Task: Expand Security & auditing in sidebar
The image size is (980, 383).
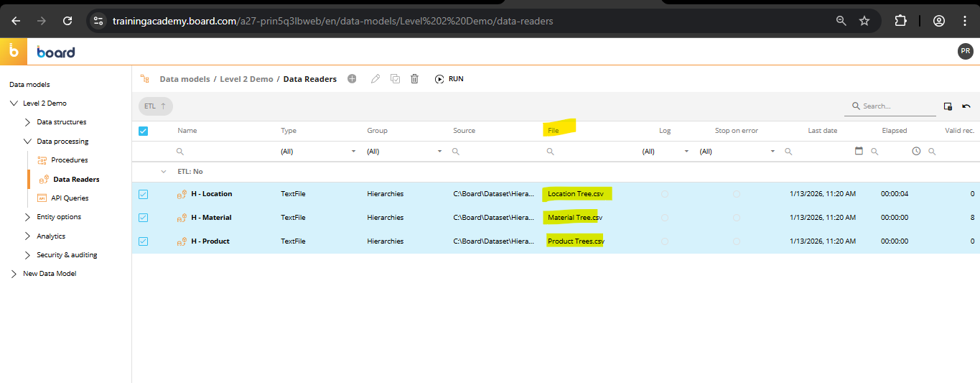Action: click(27, 255)
